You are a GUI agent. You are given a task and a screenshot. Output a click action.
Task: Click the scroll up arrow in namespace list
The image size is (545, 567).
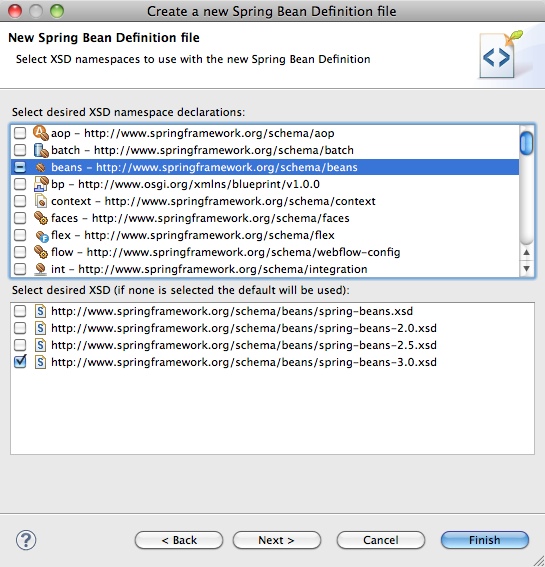pyautogui.click(x=527, y=252)
